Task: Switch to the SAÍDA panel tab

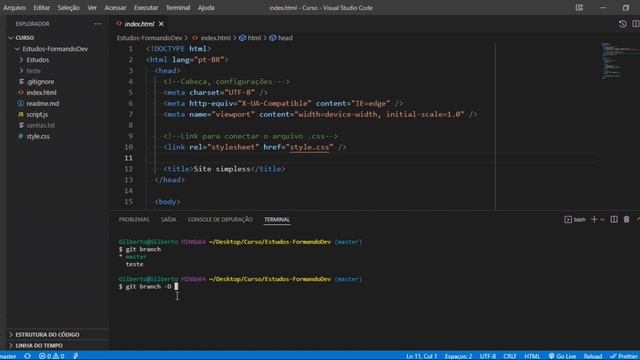Action: (168, 220)
